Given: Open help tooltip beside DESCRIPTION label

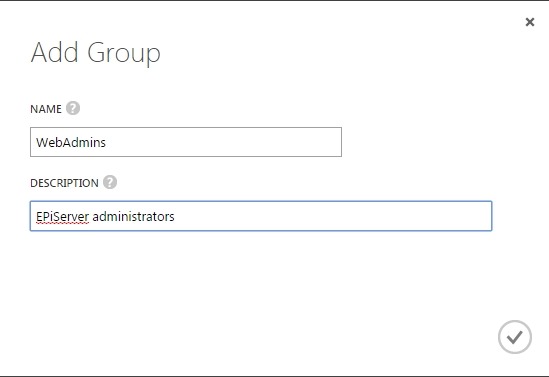Looking at the screenshot, I should (110, 182).
